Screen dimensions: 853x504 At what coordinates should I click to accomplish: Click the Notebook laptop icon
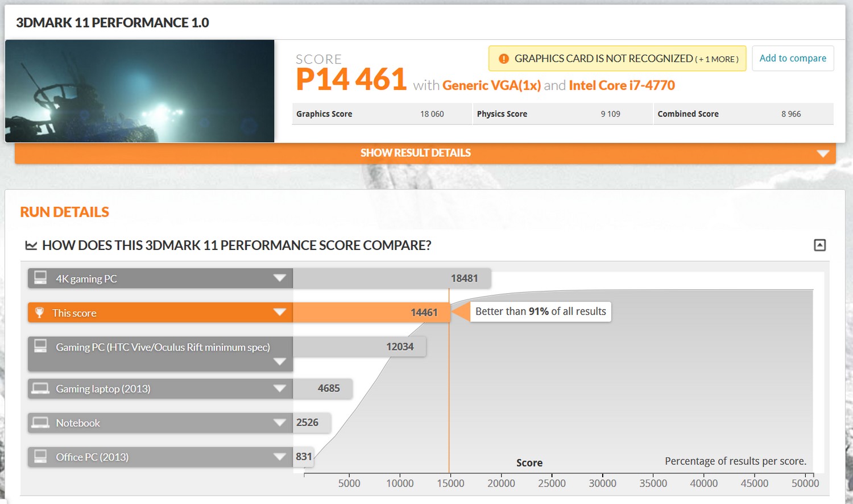tap(40, 423)
